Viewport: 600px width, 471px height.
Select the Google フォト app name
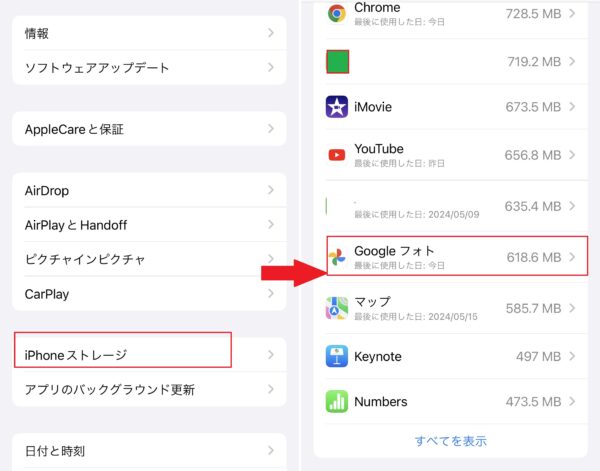tap(394, 251)
